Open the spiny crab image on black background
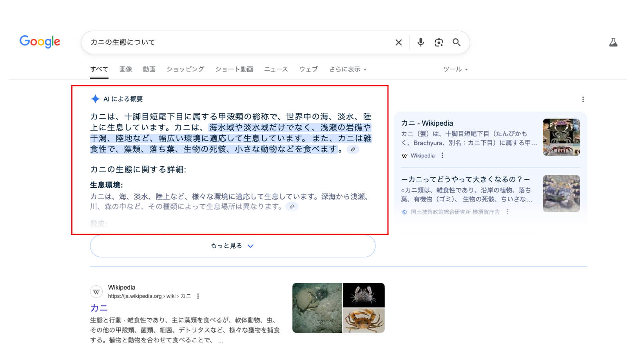The width and height of the screenshot is (627, 364). click(x=364, y=295)
